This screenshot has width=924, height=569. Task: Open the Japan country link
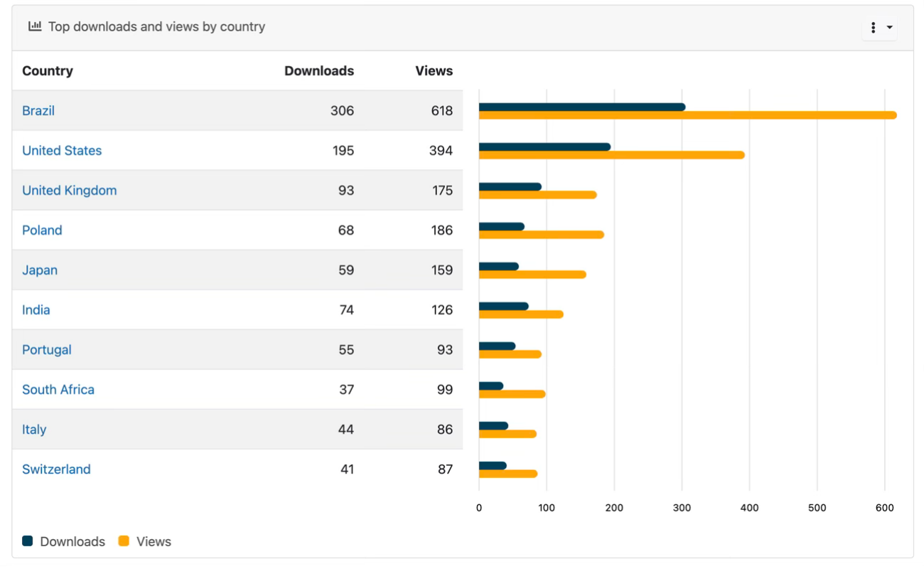(40, 270)
